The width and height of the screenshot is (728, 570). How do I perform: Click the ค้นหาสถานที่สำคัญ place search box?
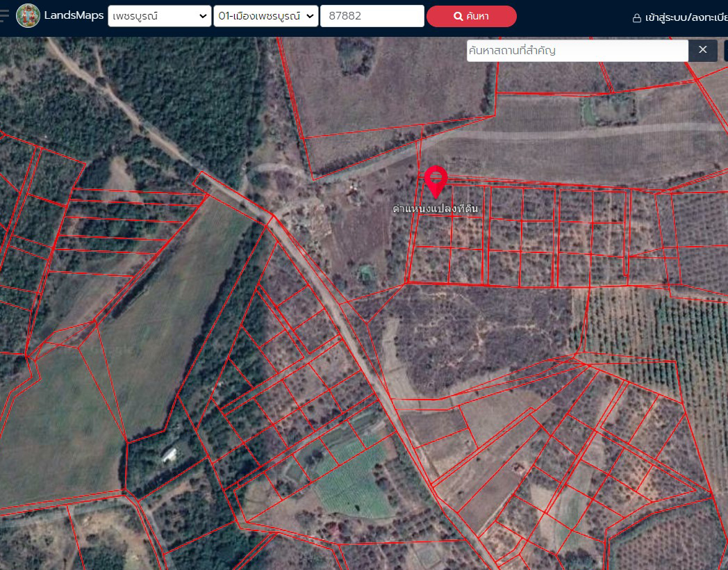577,51
